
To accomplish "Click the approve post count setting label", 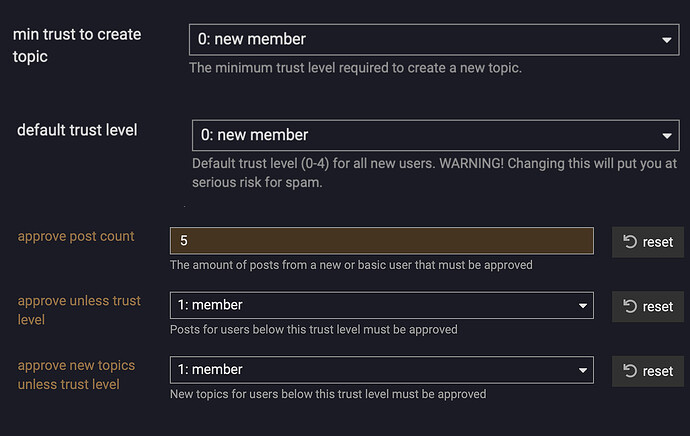I will [x=76, y=236].
